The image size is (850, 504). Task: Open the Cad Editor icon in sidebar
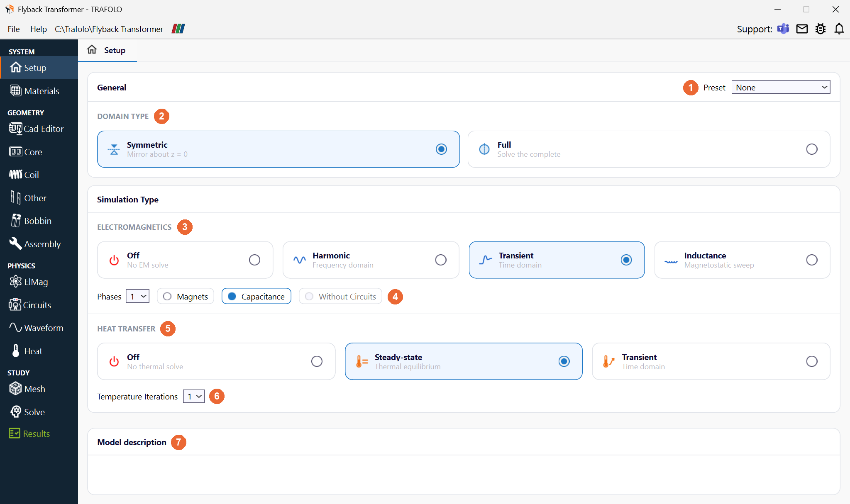[x=15, y=129]
